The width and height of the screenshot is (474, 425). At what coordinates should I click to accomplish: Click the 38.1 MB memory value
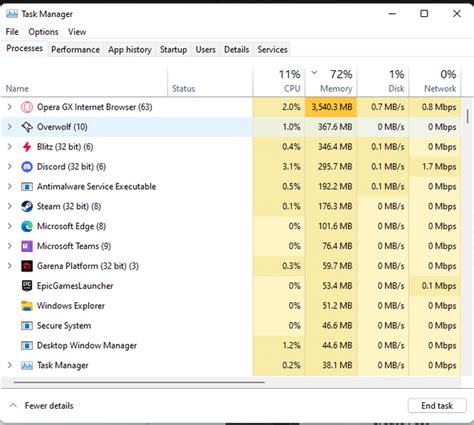click(x=337, y=365)
